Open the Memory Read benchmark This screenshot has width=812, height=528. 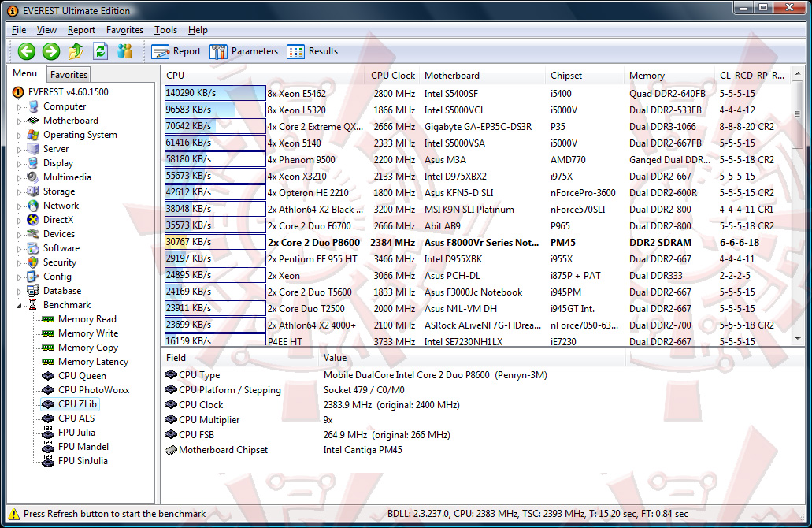(87, 319)
